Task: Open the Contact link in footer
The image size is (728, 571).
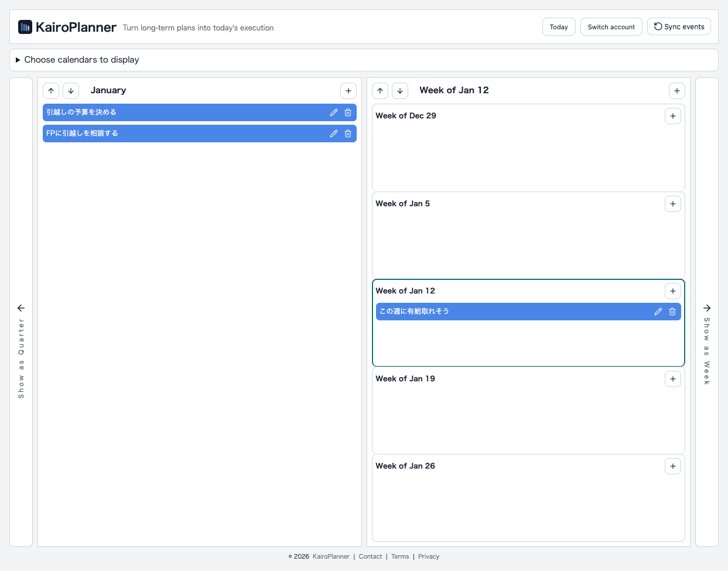Action: pyautogui.click(x=370, y=556)
